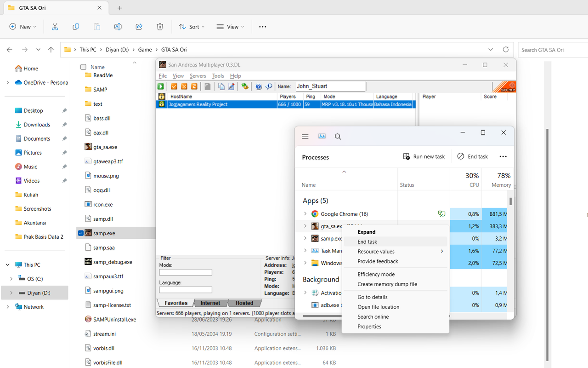Click the Mode filter field in SA-MP
The width and height of the screenshot is (588, 368).
pos(186,272)
